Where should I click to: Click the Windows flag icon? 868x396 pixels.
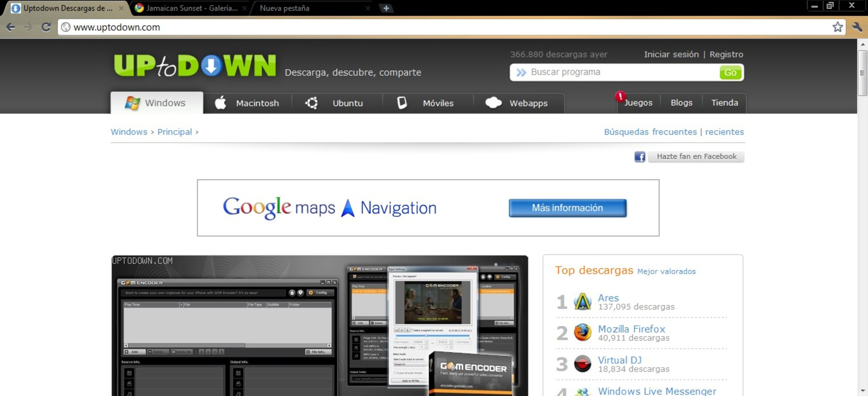pos(132,102)
